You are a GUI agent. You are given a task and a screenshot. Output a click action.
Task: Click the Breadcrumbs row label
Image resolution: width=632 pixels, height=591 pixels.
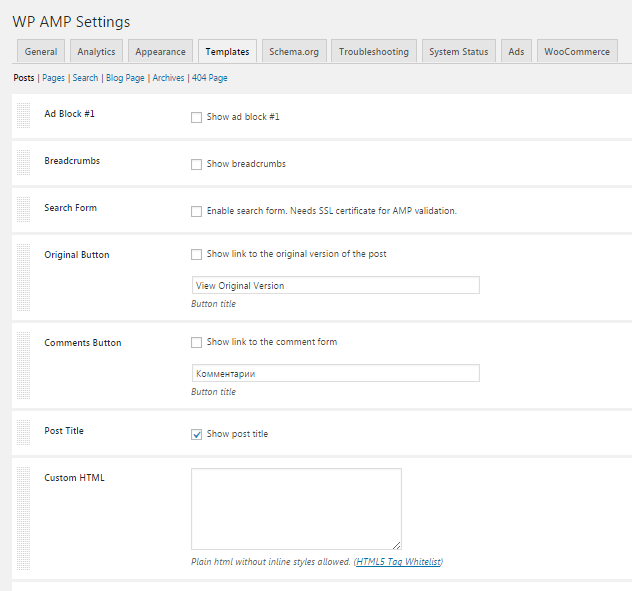(x=72, y=161)
